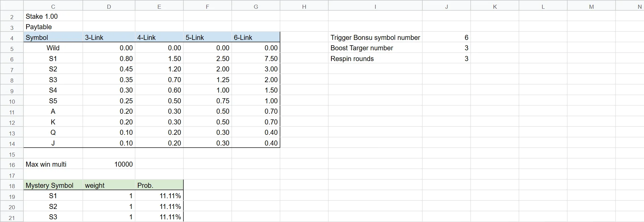
Task: Click the 'Stake 1.00' cell
Action: (x=53, y=16)
